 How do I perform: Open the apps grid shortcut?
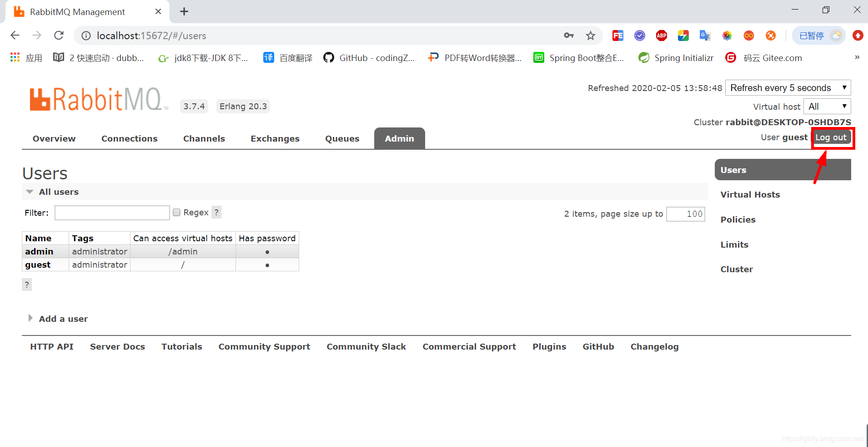click(26, 58)
